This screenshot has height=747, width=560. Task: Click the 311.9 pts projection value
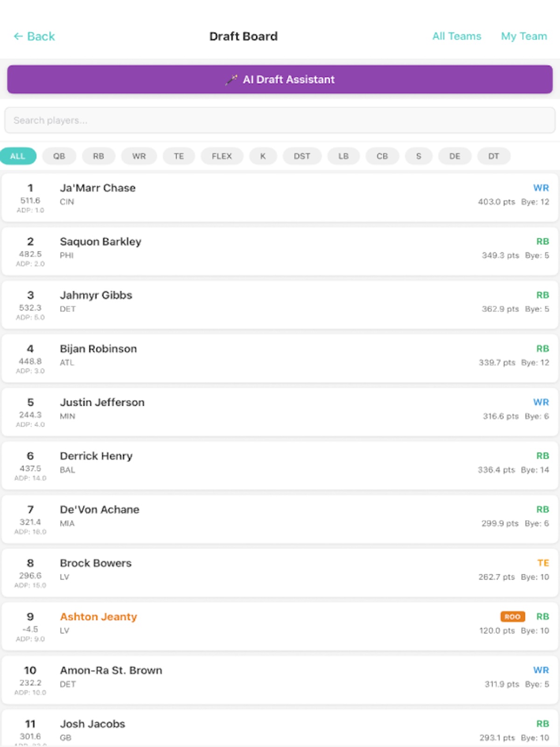pyautogui.click(x=502, y=684)
